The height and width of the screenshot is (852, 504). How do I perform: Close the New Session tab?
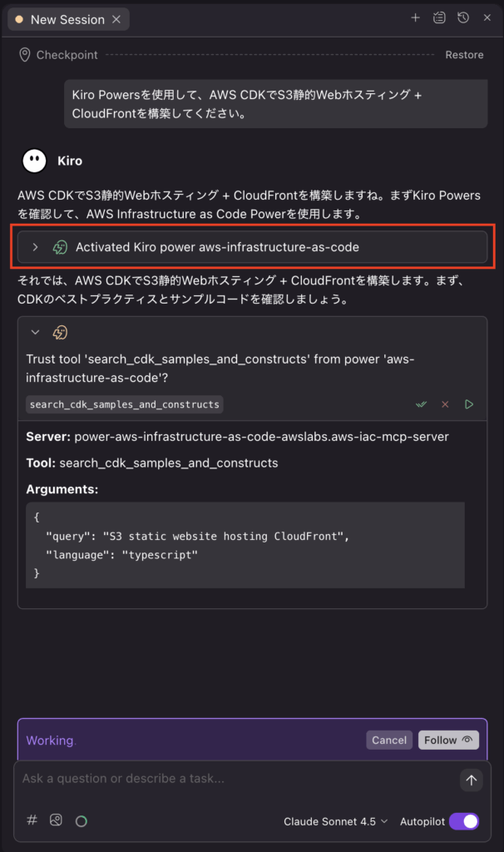click(x=116, y=19)
